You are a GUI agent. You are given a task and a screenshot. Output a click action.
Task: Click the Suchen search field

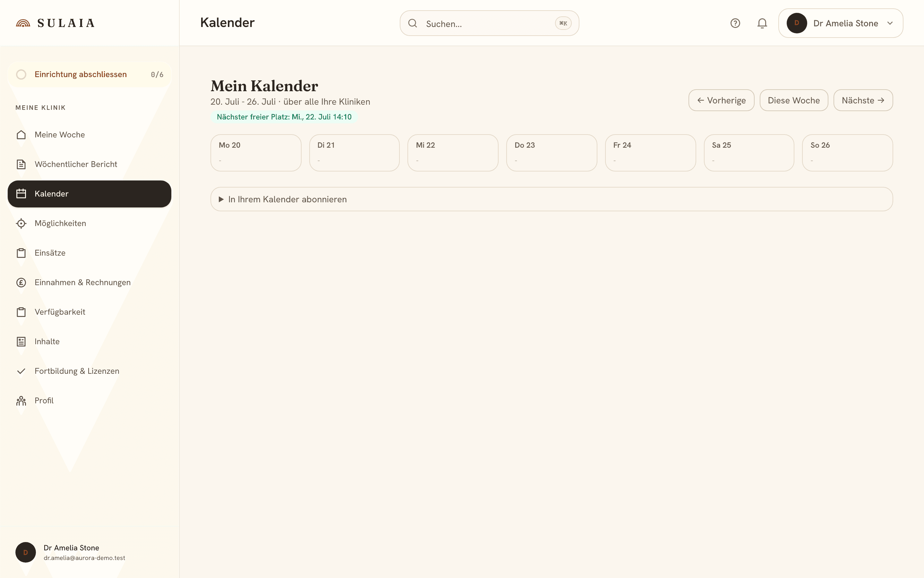pos(489,23)
